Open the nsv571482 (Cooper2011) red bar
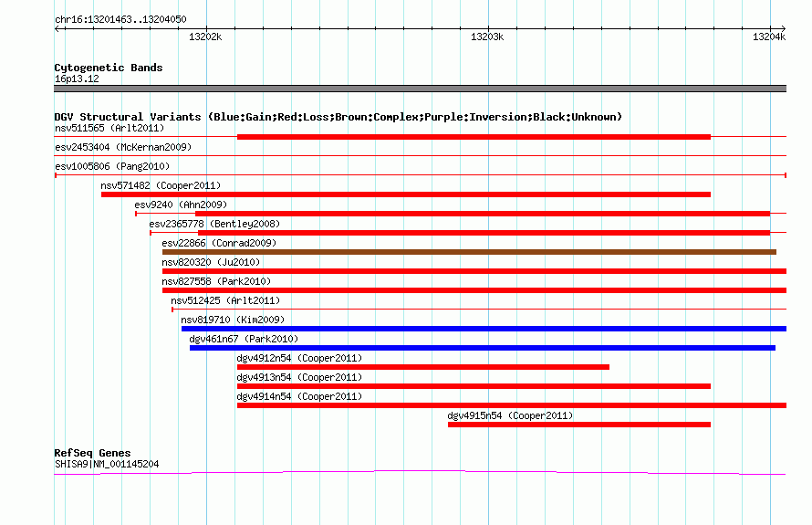Viewport: 812px width, 525px height. point(406,194)
